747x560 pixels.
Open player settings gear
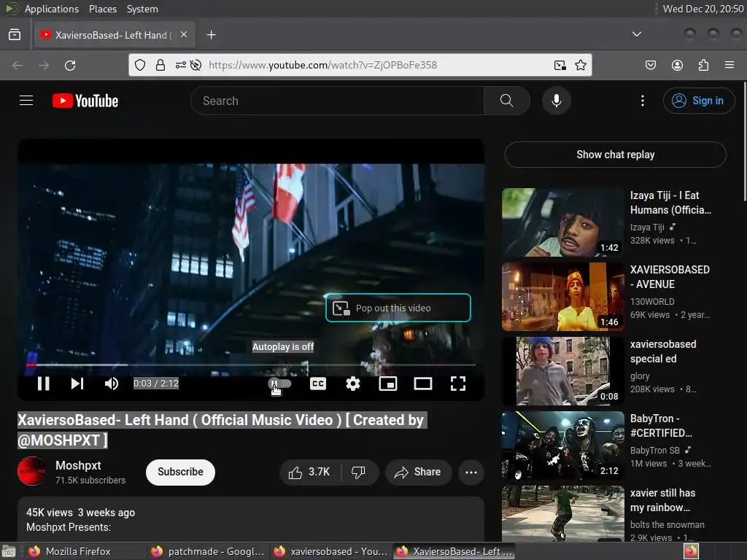(x=353, y=384)
